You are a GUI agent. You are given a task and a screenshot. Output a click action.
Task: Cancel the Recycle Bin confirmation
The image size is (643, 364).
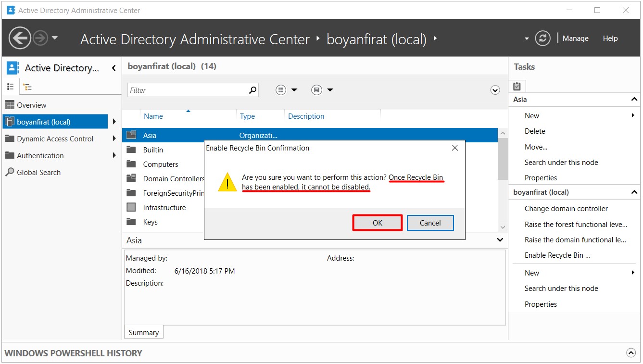tap(430, 223)
